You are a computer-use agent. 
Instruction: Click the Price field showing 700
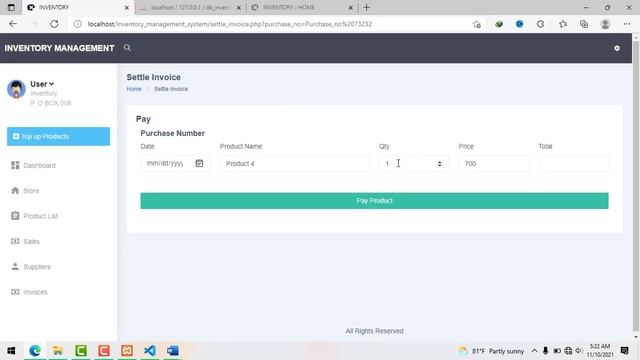493,163
